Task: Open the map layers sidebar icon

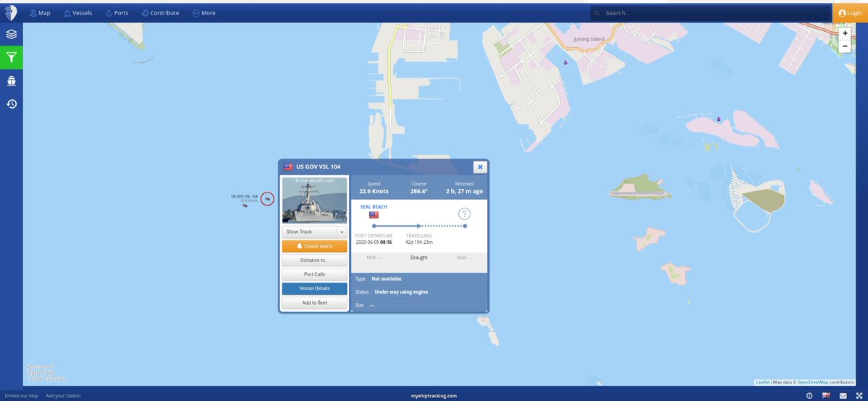Action: click(12, 34)
